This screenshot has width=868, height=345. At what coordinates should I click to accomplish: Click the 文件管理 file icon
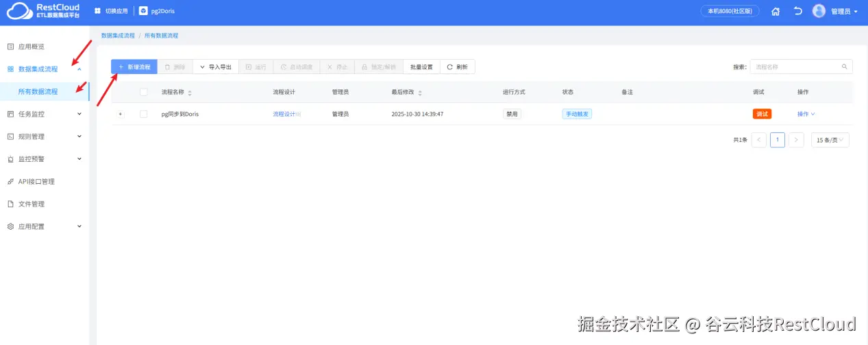[10, 204]
